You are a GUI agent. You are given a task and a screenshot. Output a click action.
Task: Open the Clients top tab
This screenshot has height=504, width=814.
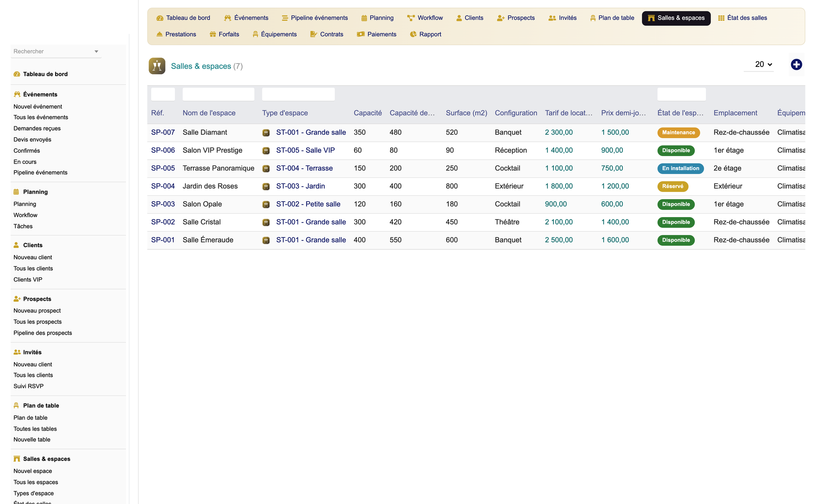tap(470, 18)
